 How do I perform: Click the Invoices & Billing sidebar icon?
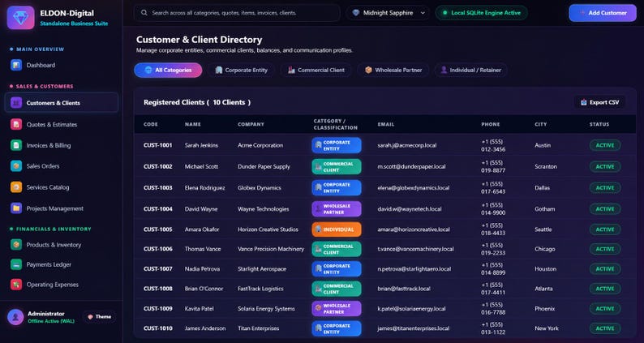[x=16, y=145]
